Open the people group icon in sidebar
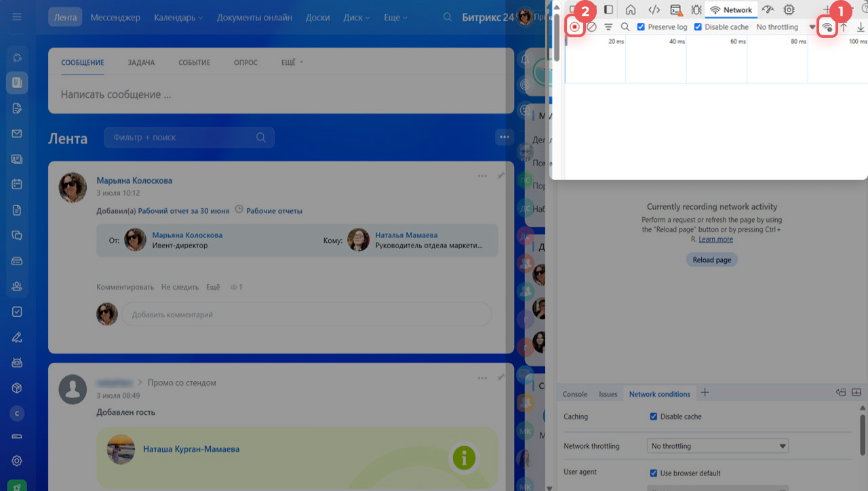The width and height of the screenshot is (868, 491). point(17,286)
